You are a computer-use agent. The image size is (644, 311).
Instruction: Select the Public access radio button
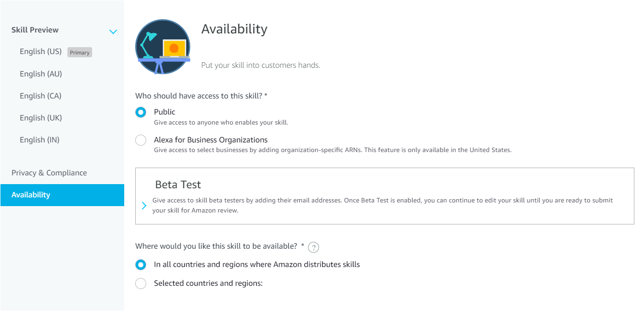(x=141, y=112)
